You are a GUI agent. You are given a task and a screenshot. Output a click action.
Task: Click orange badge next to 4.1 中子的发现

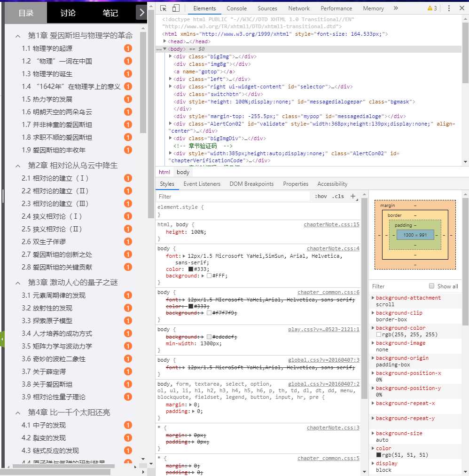(128, 425)
